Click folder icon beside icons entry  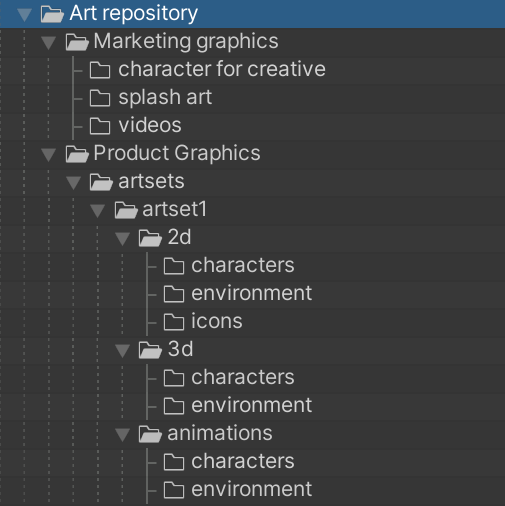174,322
